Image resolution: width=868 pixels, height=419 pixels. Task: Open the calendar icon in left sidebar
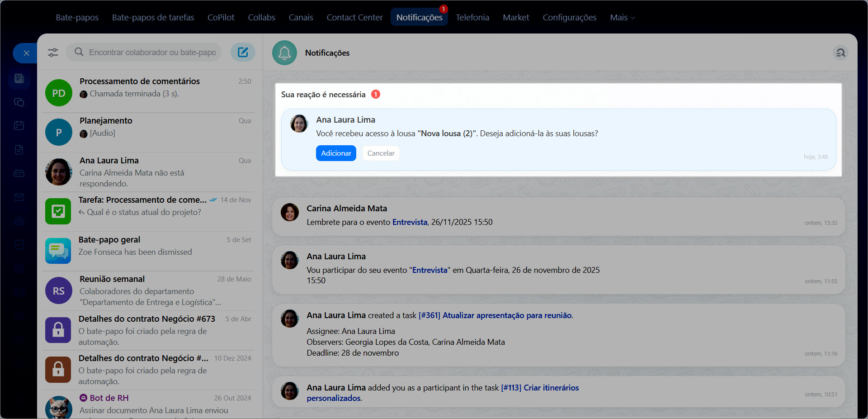tap(19, 125)
